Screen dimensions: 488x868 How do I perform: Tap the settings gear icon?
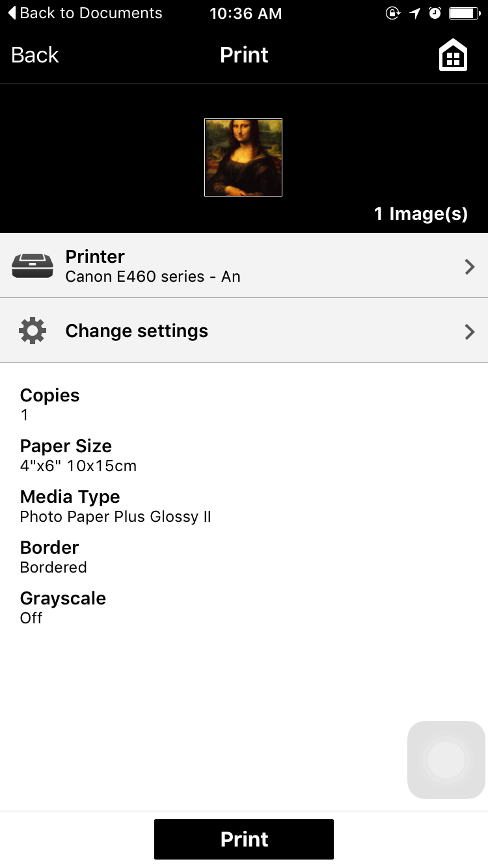33,331
